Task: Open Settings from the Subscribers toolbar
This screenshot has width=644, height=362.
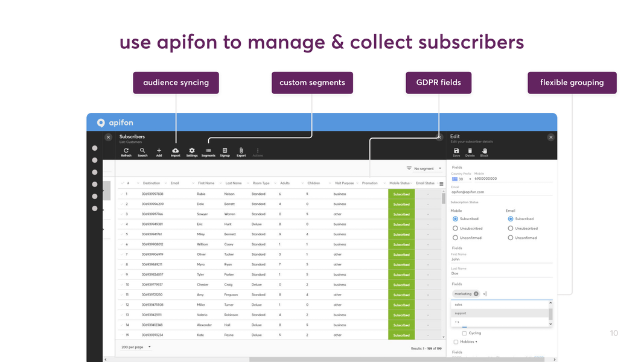Action: pyautogui.click(x=192, y=151)
